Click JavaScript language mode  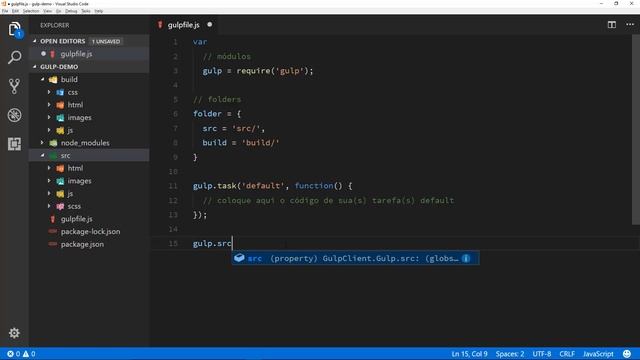[598, 354]
